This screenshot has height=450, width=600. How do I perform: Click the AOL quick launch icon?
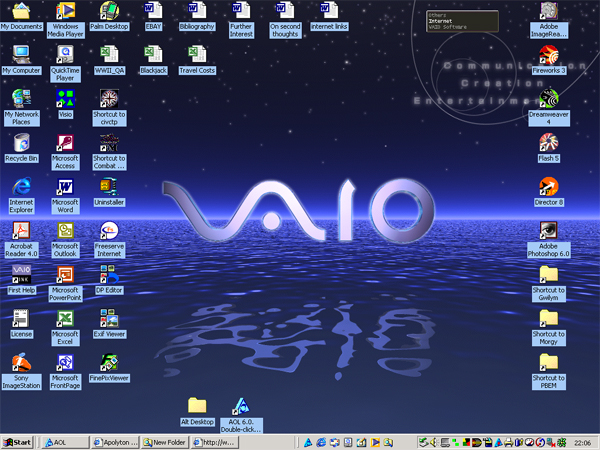pos(308,442)
